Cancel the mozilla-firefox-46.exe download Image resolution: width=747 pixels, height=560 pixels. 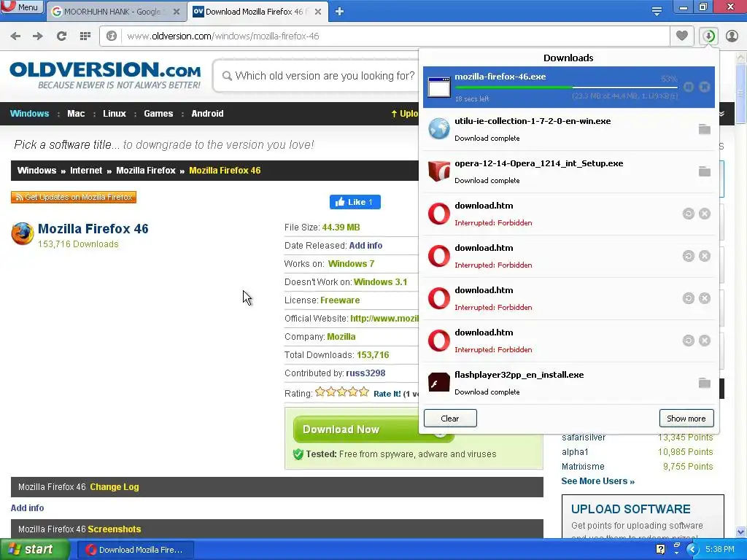(x=705, y=87)
